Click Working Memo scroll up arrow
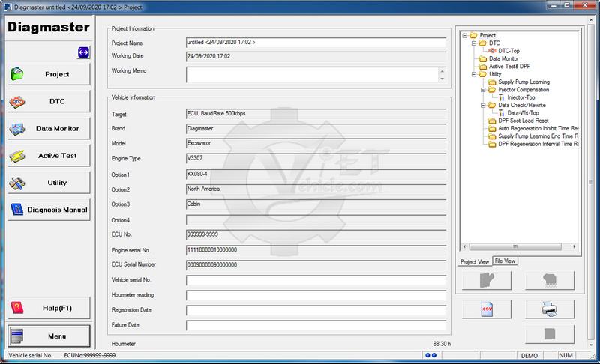 442,71
